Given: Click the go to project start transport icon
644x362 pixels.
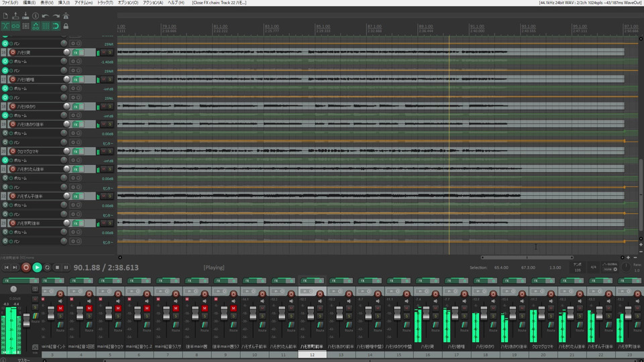Looking at the screenshot, I should point(6,267).
